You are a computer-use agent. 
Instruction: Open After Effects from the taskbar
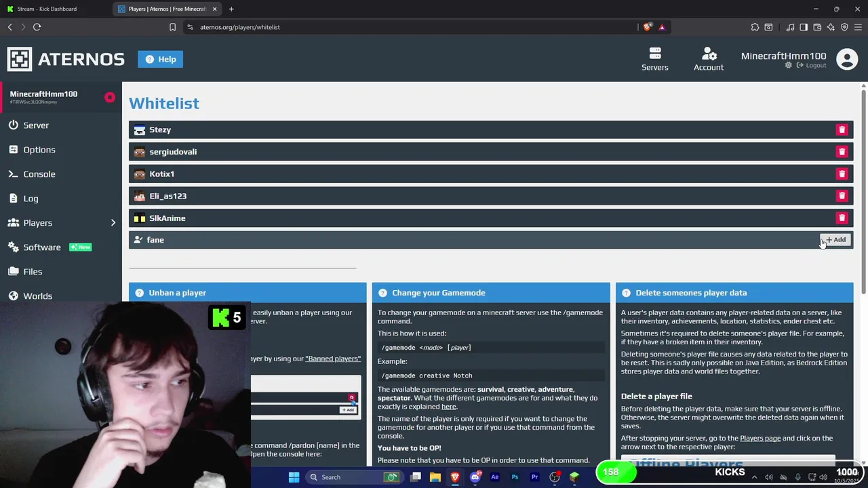494,477
